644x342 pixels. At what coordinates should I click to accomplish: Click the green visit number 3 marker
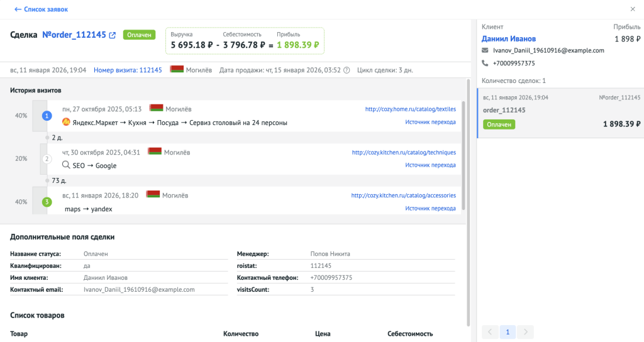pyautogui.click(x=47, y=202)
